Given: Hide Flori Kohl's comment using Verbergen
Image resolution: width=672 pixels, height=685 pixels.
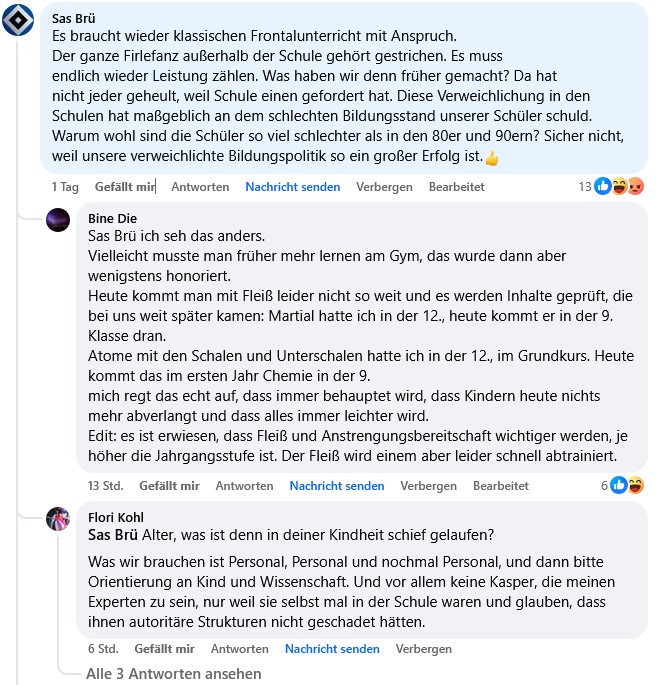Looking at the screenshot, I should coord(424,649).
